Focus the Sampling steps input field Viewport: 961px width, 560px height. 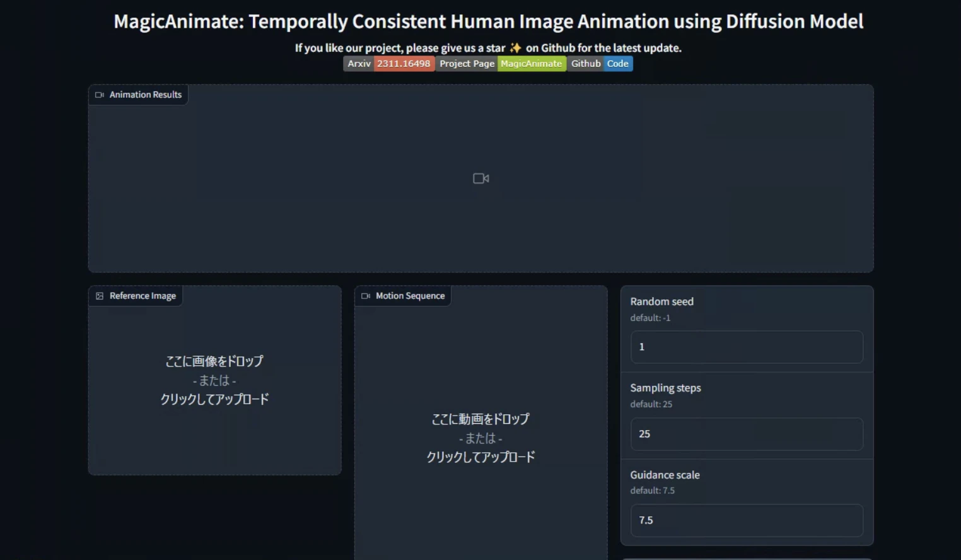[x=747, y=434]
